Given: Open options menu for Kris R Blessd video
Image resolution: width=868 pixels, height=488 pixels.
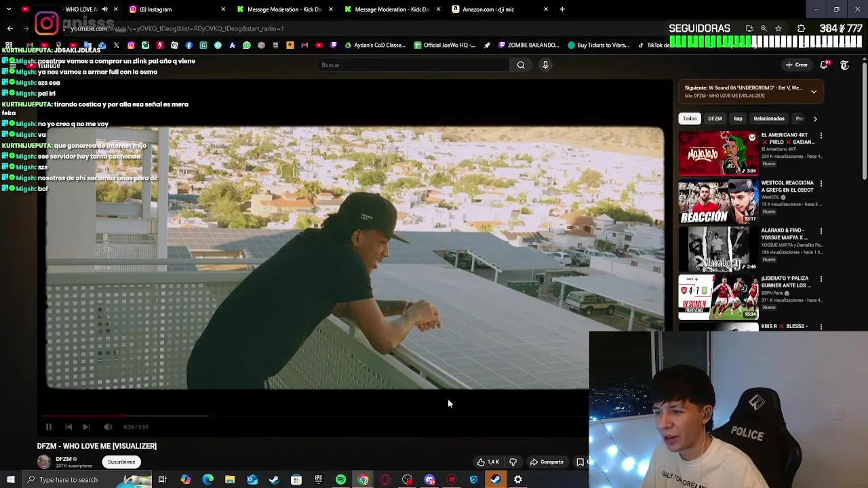Looking at the screenshot, I should [x=821, y=327].
